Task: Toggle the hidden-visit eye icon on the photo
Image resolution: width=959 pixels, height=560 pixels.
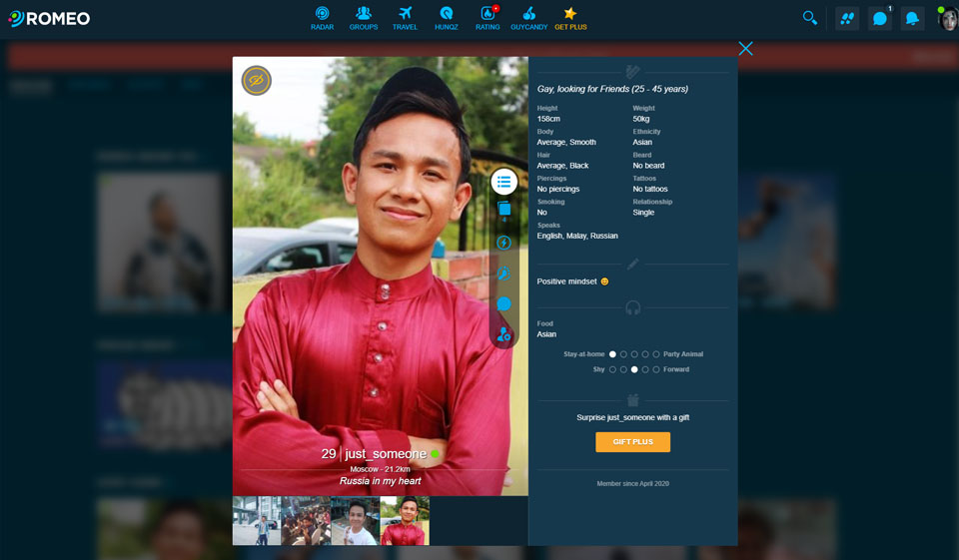Action: click(x=257, y=81)
